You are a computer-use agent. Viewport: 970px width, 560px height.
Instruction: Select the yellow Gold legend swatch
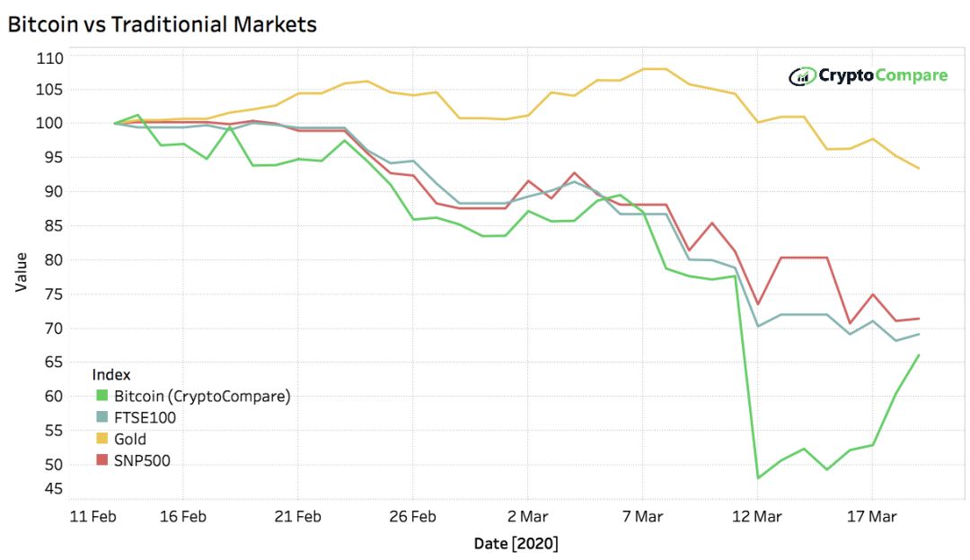(x=102, y=439)
